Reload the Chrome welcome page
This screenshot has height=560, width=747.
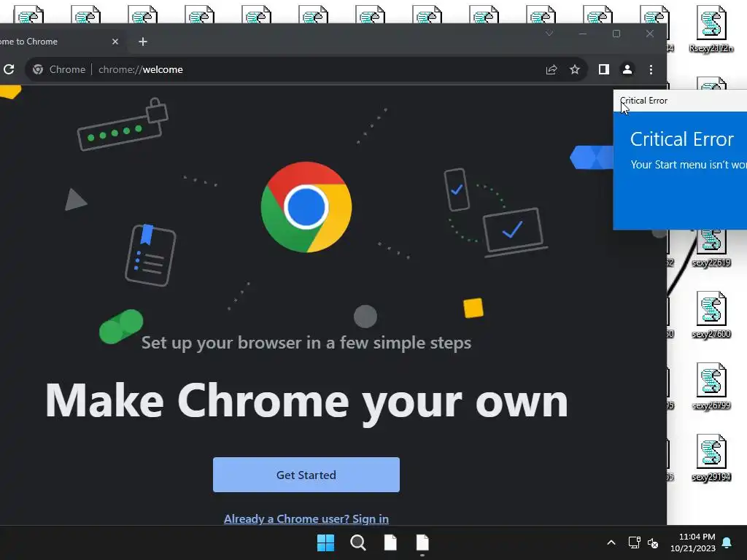point(9,69)
